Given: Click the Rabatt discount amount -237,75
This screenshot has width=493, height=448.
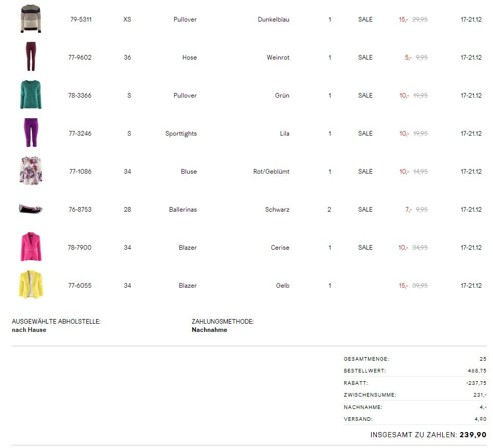Looking at the screenshot, I should [476, 383].
